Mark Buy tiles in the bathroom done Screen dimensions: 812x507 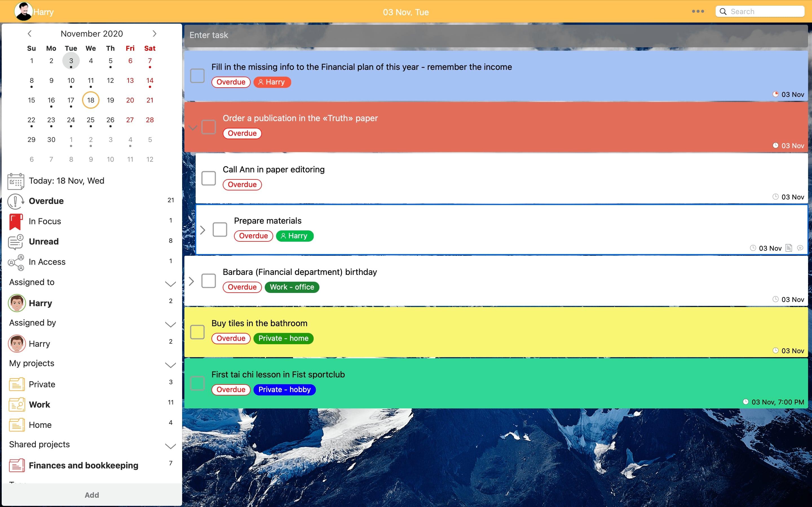tap(197, 332)
